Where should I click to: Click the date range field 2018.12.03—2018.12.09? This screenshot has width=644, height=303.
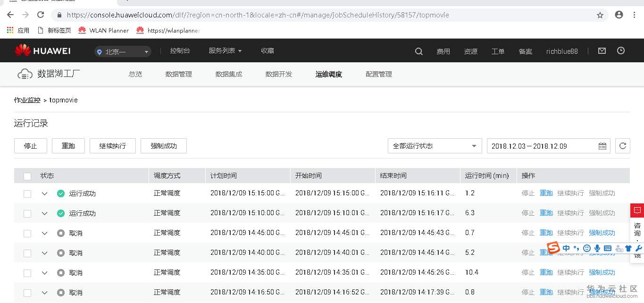click(x=548, y=146)
